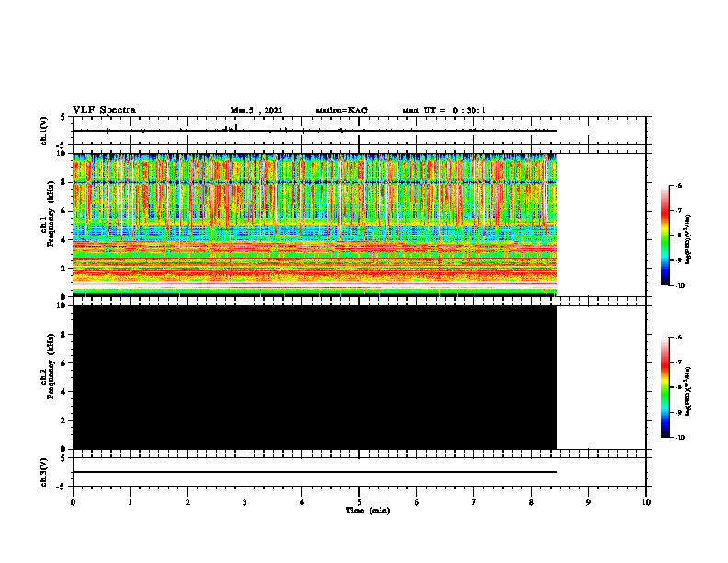
Task: Click the "10" kHz tick on ch.2 frequency axis
Action: coord(63,305)
